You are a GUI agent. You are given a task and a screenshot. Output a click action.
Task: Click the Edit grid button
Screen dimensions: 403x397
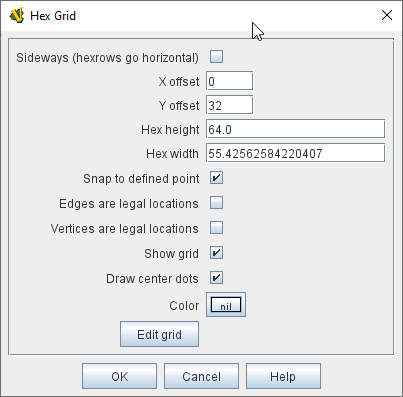click(159, 334)
